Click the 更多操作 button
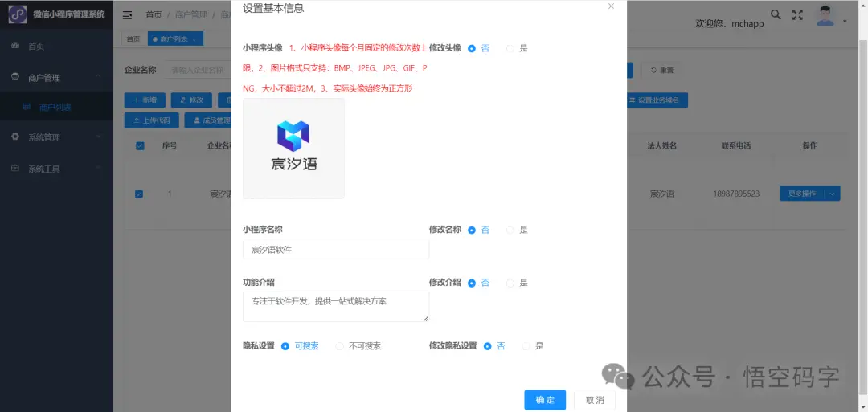868x412 pixels. [801, 194]
